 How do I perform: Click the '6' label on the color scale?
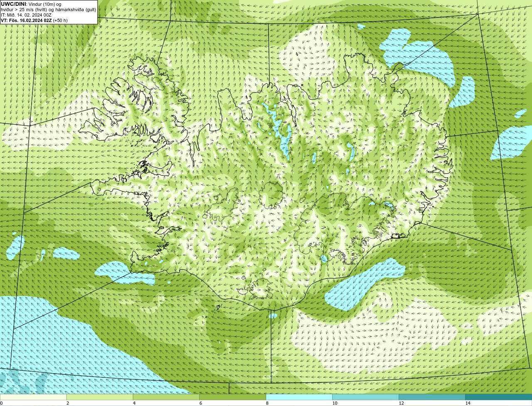pos(200,403)
